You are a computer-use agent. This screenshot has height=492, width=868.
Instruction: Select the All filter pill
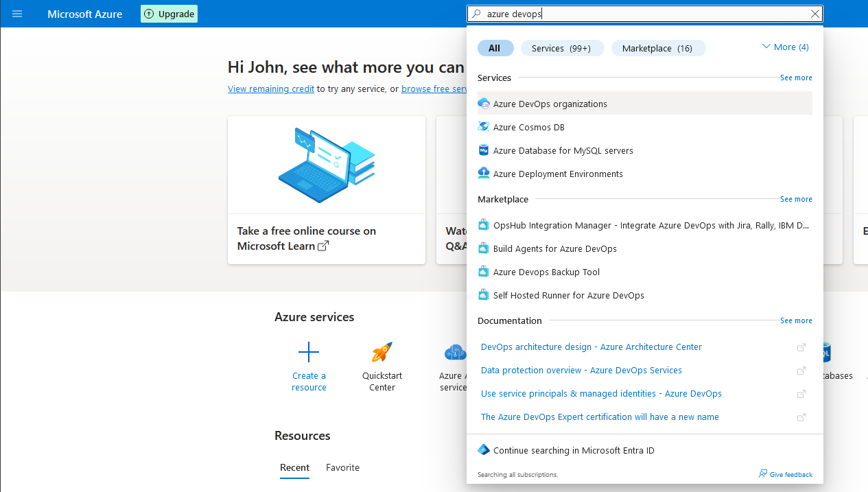coord(495,48)
